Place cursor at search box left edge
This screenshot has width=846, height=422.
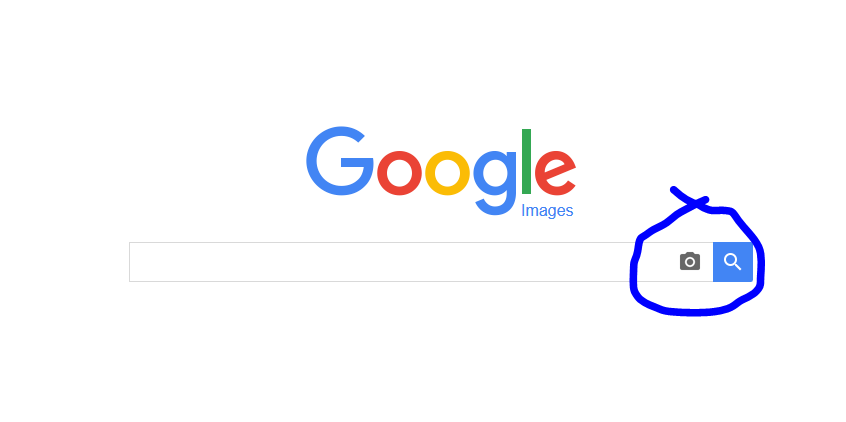click(x=133, y=262)
